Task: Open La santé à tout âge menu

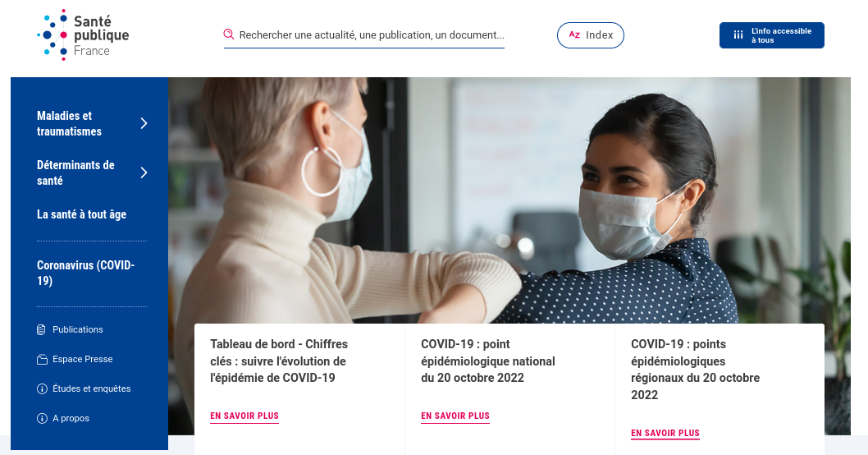Action: [81, 214]
